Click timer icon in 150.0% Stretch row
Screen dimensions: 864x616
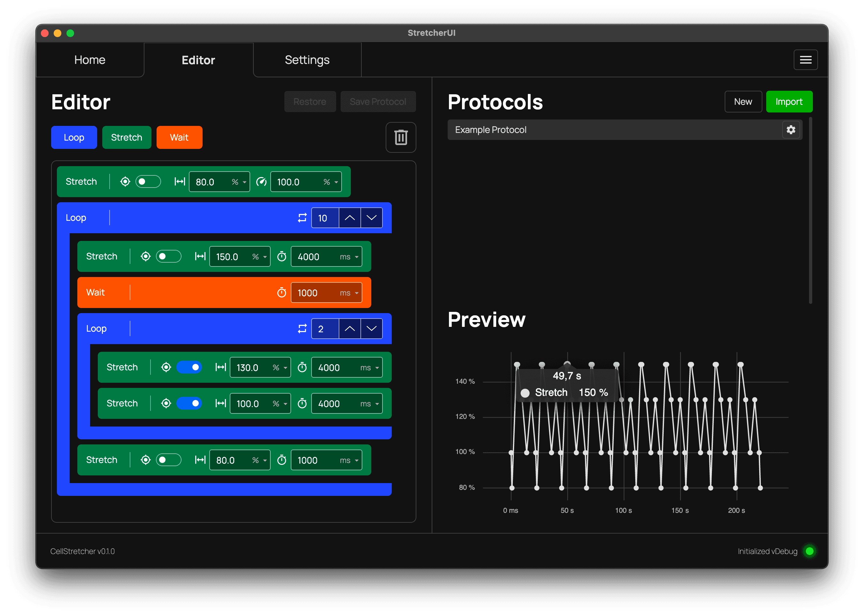click(282, 257)
